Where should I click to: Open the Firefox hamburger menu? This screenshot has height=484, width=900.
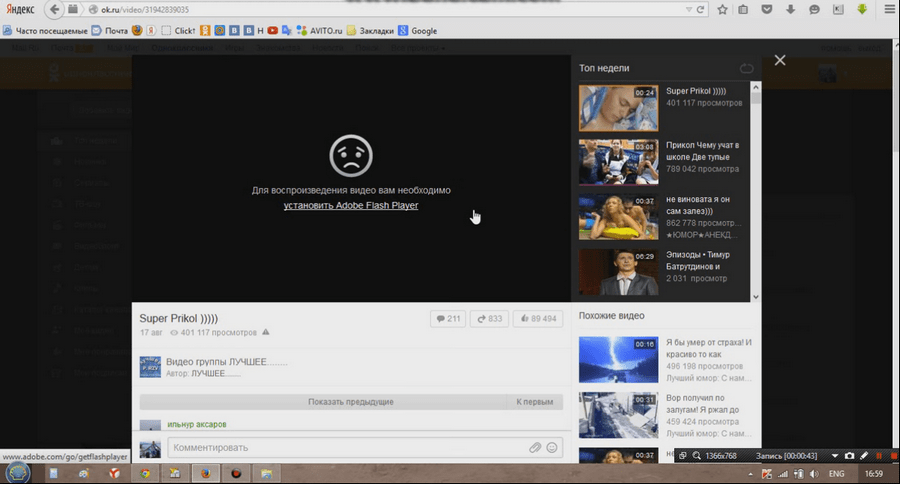coord(887,10)
